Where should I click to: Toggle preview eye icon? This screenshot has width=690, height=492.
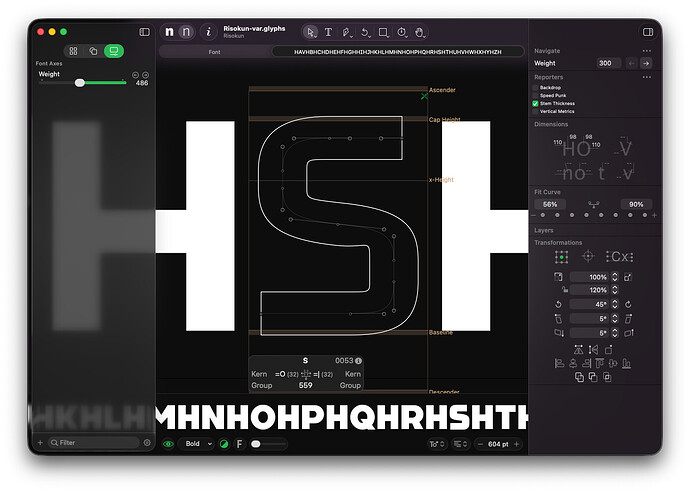(x=168, y=444)
